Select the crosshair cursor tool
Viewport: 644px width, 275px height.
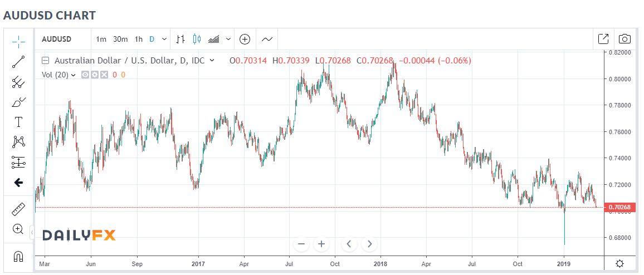[18, 41]
